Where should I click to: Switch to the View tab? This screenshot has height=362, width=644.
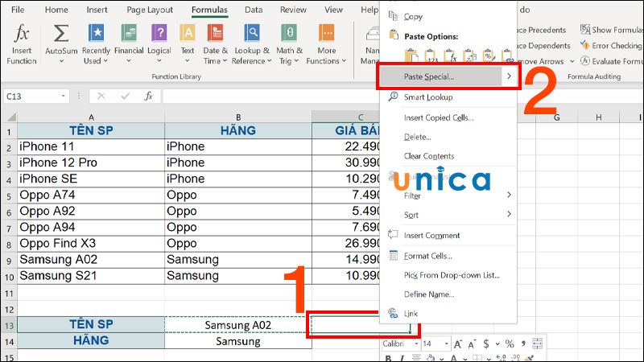(333, 10)
